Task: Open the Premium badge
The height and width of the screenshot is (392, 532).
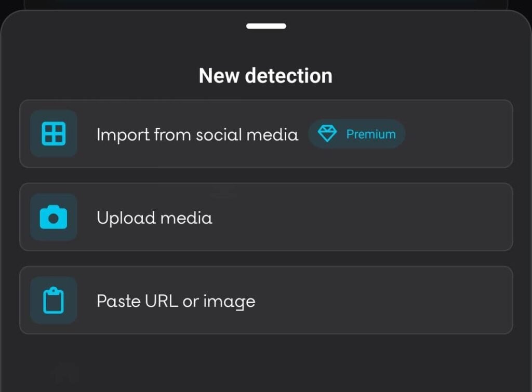Action: click(356, 133)
